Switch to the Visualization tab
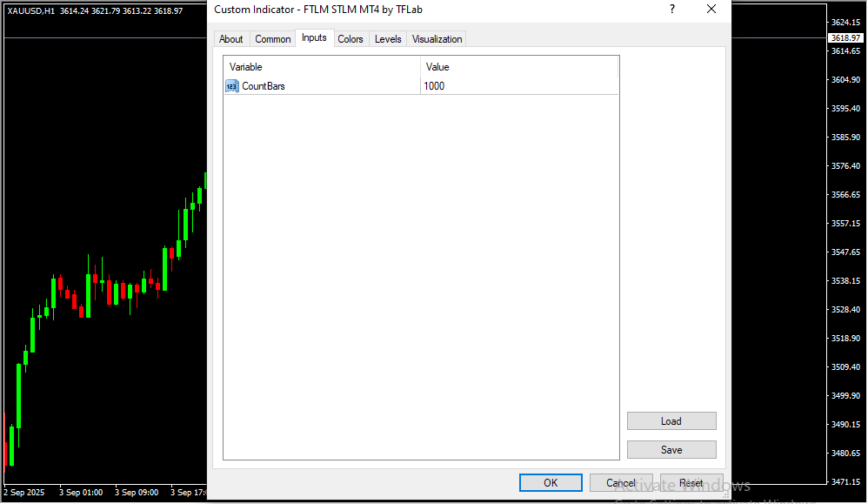Image resolution: width=868 pixels, height=504 pixels. coord(437,39)
